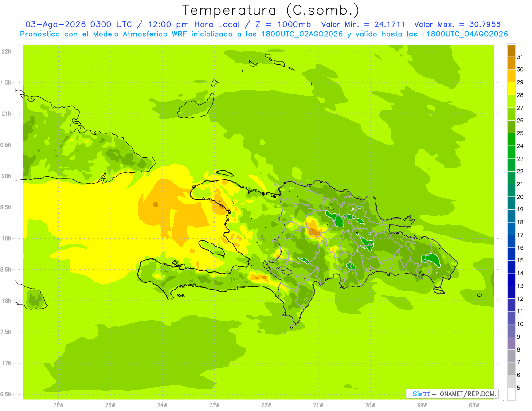Click the "68W" longitude axis label
The width and height of the screenshot is (532, 411).
click(x=474, y=405)
